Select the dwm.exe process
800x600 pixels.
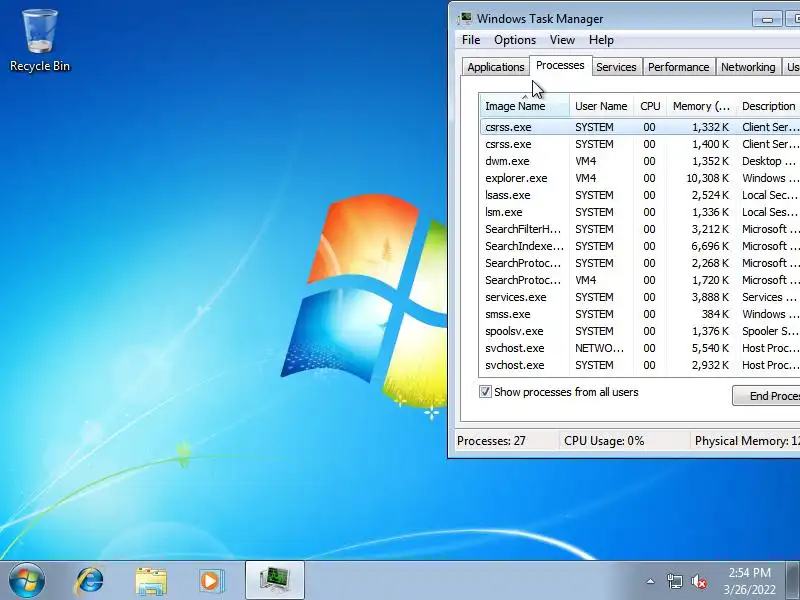[x=640, y=161]
